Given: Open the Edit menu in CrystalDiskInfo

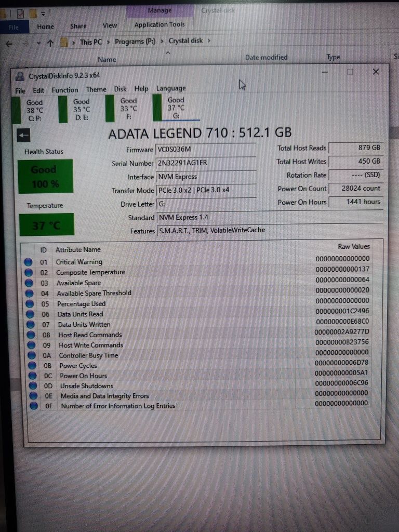Looking at the screenshot, I should (38, 90).
